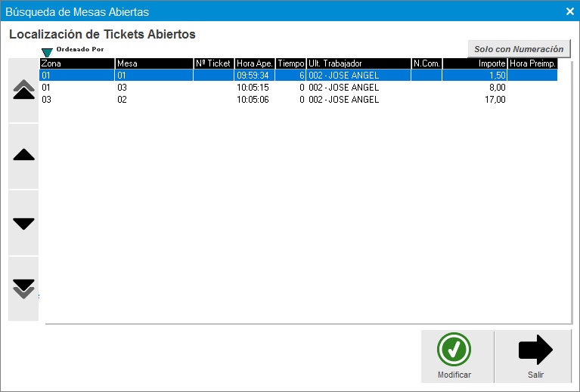Click the teal Ordenado Por sort triangle
The image size is (580, 392).
[x=47, y=52]
